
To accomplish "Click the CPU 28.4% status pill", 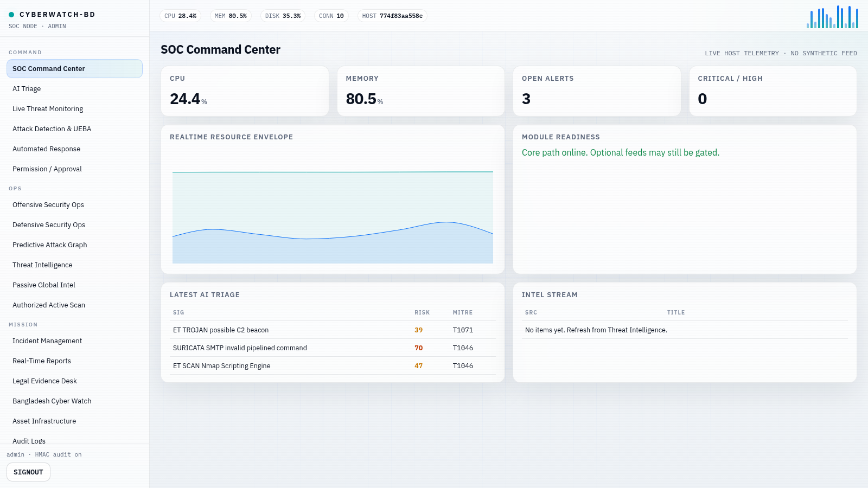I will point(180,16).
